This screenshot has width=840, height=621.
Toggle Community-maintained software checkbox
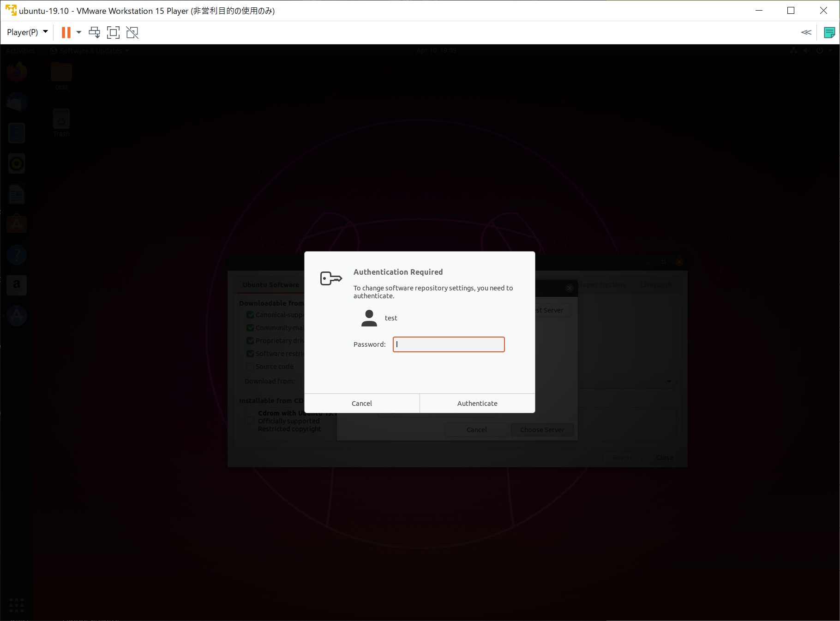tap(250, 328)
